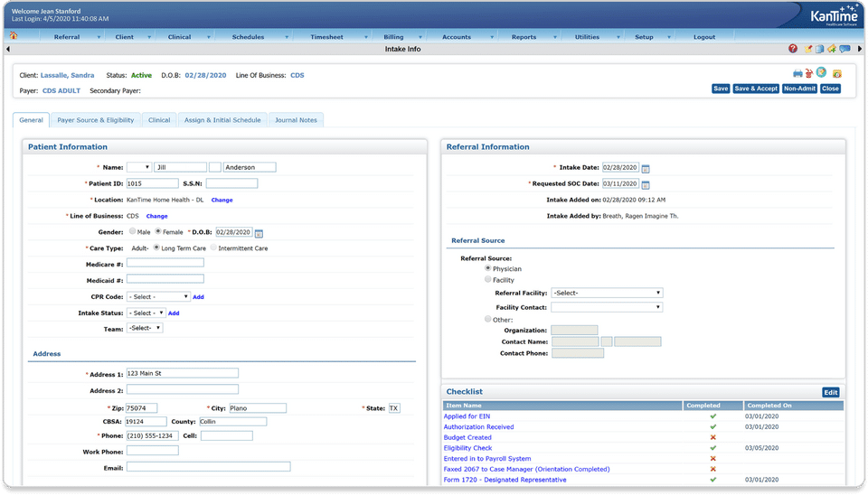The height and width of the screenshot is (495, 868).
Task: Select Facility as referral source
Action: click(487, 279)
